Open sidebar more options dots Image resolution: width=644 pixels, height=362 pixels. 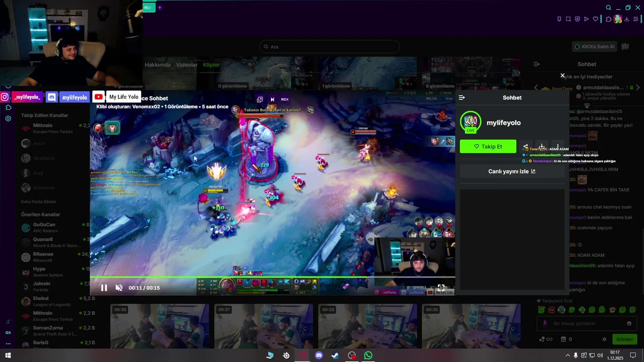pyautogui.click(x=8, y=344)
